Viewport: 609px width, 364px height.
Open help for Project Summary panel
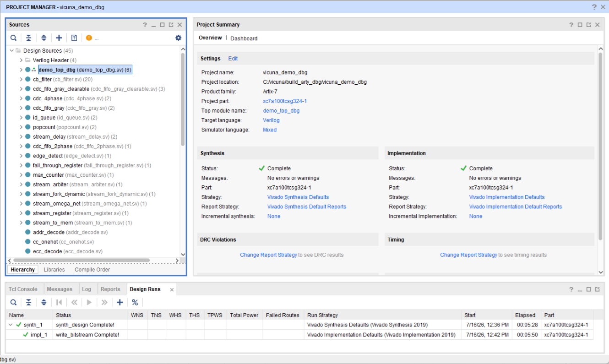pos(571,25)
